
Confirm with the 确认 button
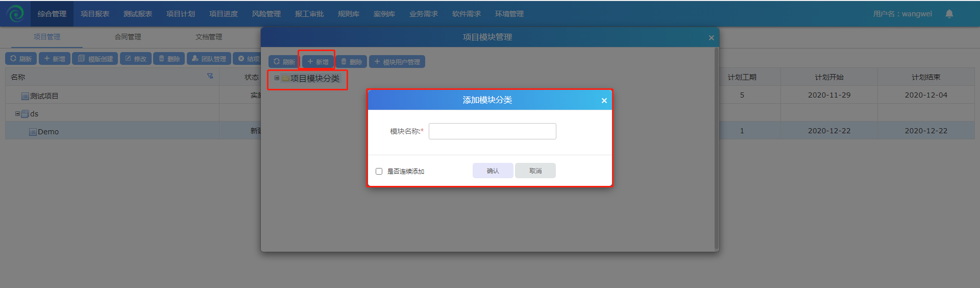493,171
